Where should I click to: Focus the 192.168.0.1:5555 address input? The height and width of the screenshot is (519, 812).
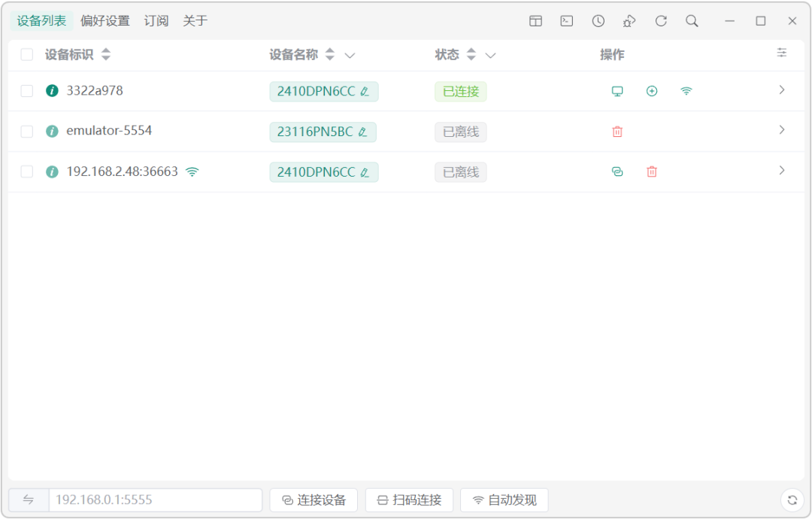(156, 500)
